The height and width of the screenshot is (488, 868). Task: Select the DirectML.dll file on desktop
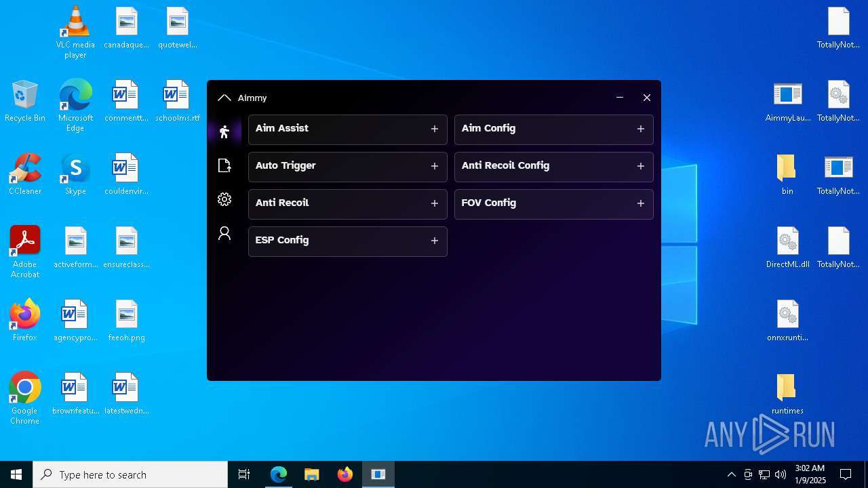pyautogui.click(x=787, y=247)
